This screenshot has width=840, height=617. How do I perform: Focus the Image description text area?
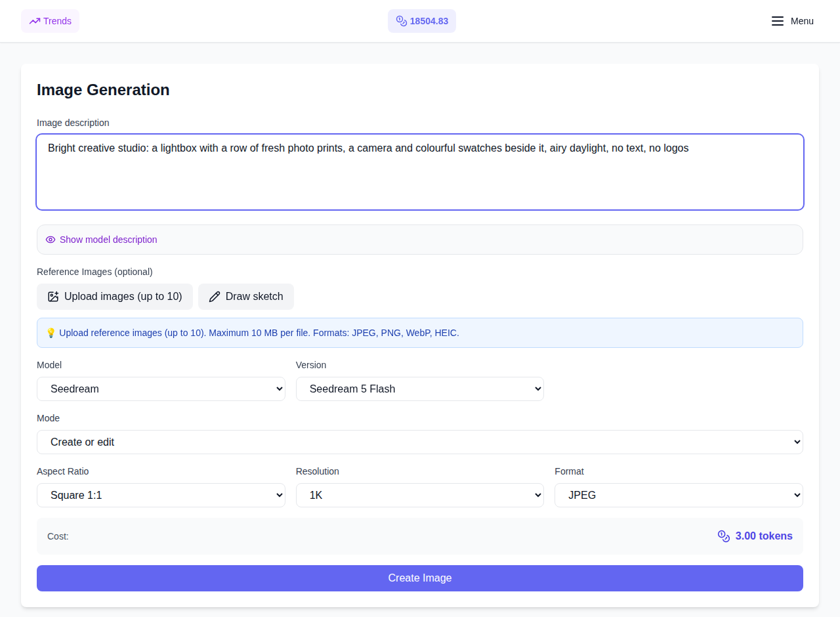point(420,172)
